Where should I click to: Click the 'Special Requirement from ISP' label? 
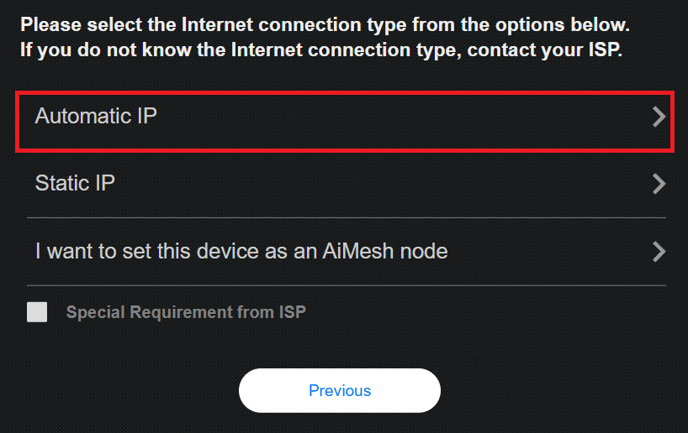[186, 312]
